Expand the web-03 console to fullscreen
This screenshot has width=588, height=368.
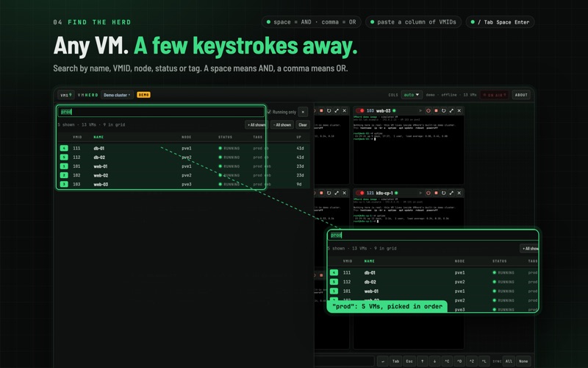click(x=451, y=111)
